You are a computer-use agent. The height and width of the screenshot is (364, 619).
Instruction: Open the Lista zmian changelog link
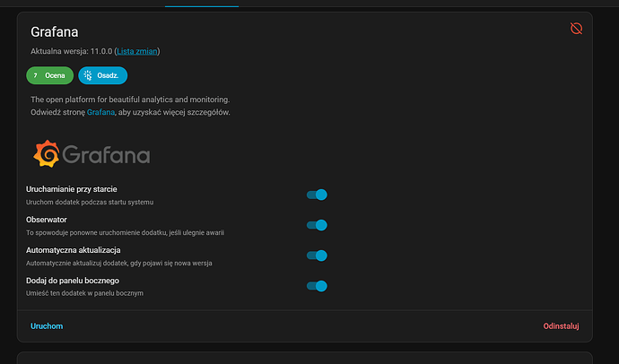pos(137,51)
